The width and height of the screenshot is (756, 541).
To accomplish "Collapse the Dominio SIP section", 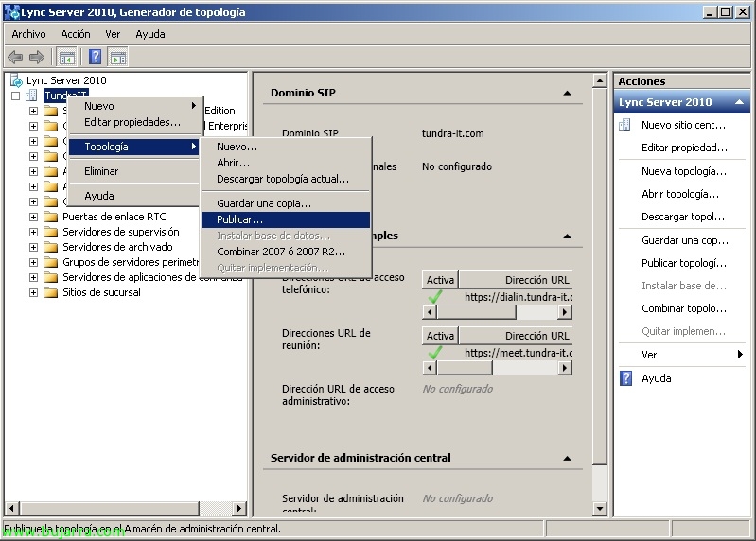I will (x=567, y=93).
